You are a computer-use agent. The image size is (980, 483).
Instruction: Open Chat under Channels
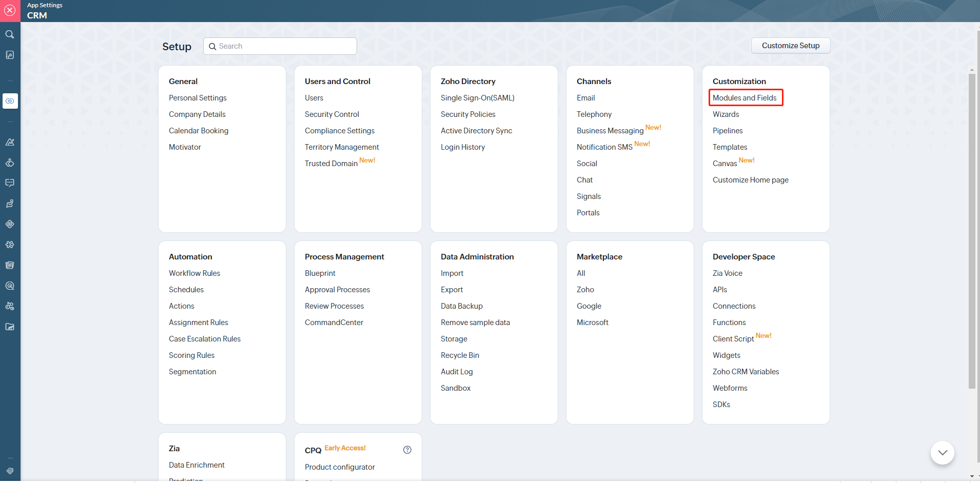coord(584,180)
